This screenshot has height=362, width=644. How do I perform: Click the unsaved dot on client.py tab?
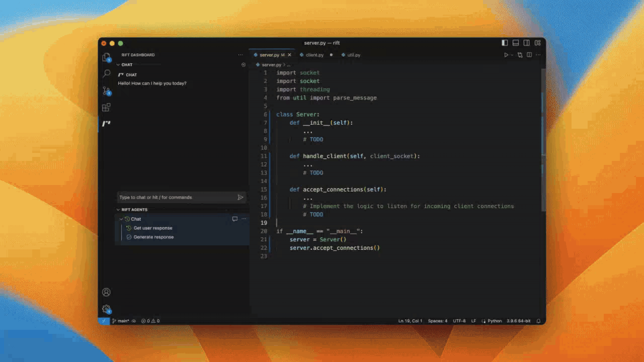tap(331, 55)
